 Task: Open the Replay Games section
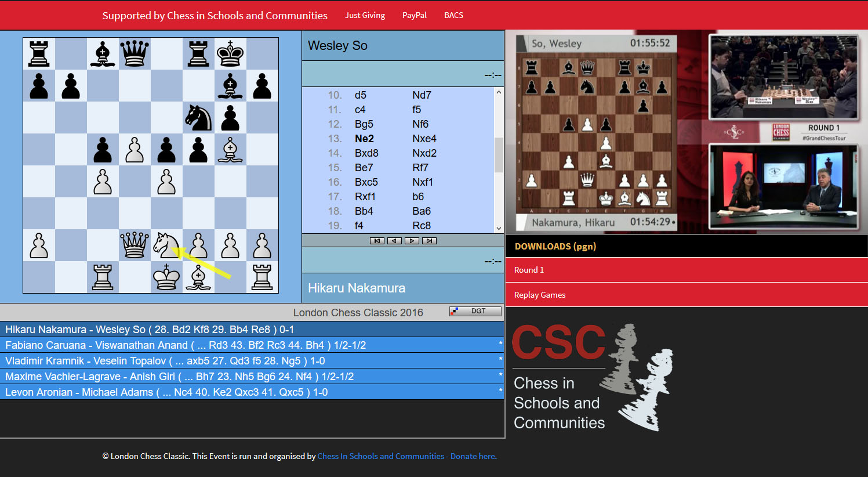click(687, 295)
